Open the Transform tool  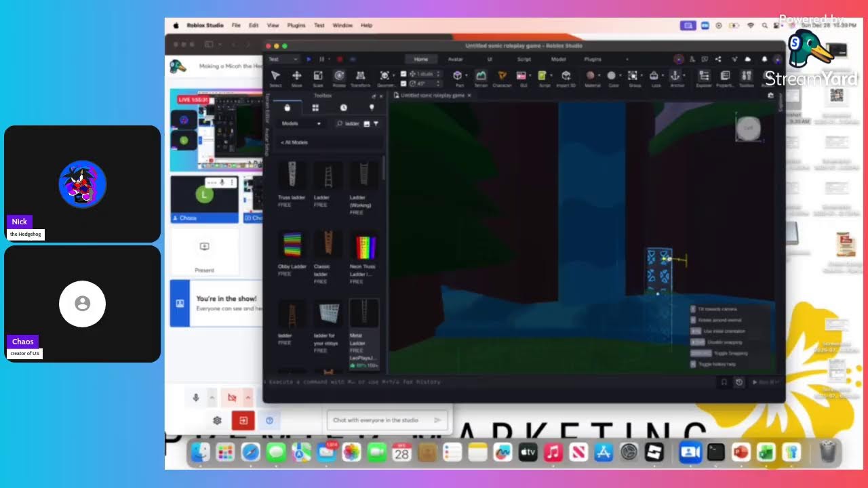pos(361,78)
